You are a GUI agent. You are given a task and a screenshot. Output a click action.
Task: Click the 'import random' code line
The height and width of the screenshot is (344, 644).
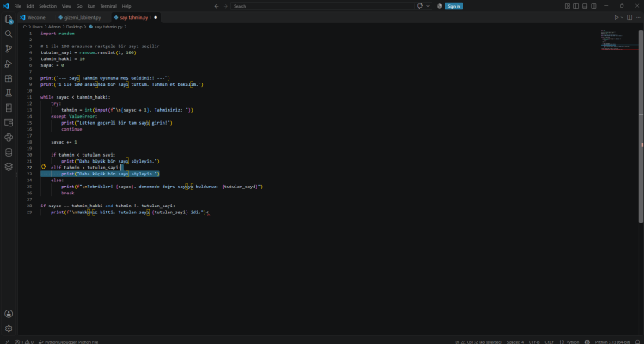[x=58, y=34]
